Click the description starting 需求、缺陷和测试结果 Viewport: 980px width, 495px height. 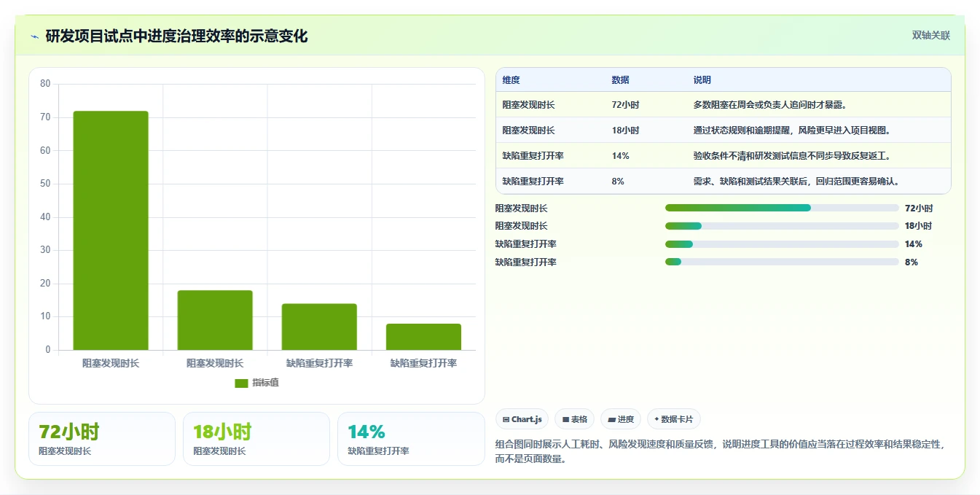tap(796, 182)
